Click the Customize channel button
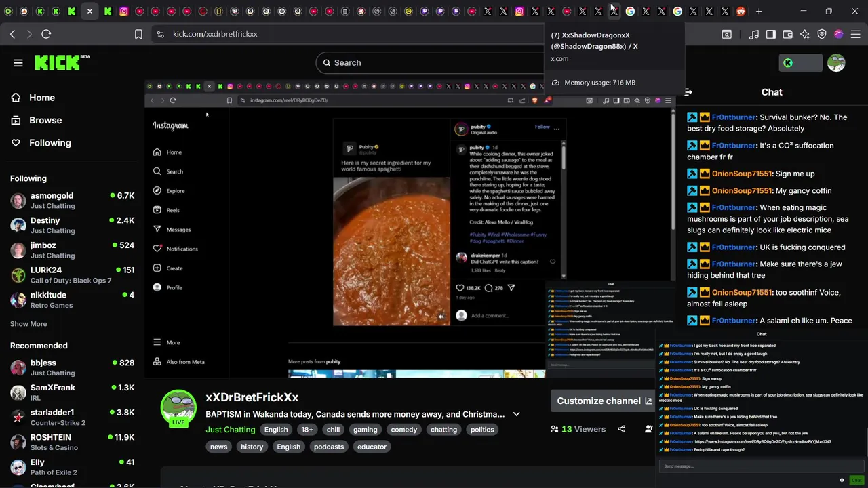868x488 pixels. pyautogui.click(x=604, y=401)
